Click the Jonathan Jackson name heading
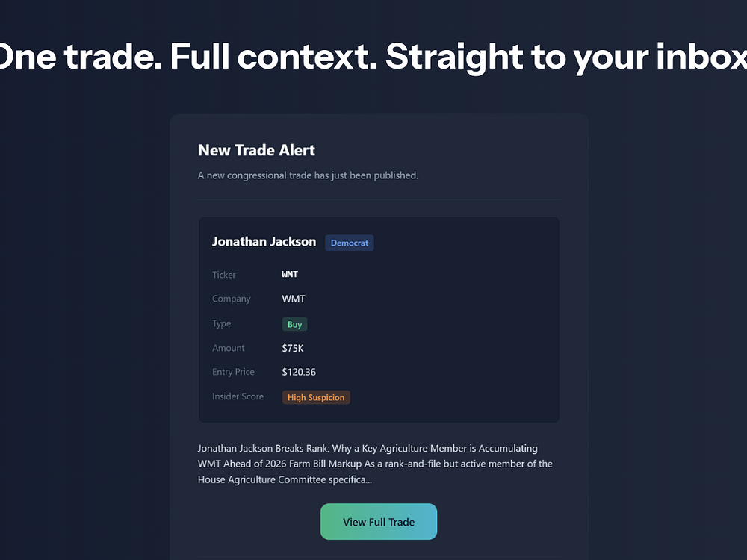The image size is (747, 560). click(264, 242)
